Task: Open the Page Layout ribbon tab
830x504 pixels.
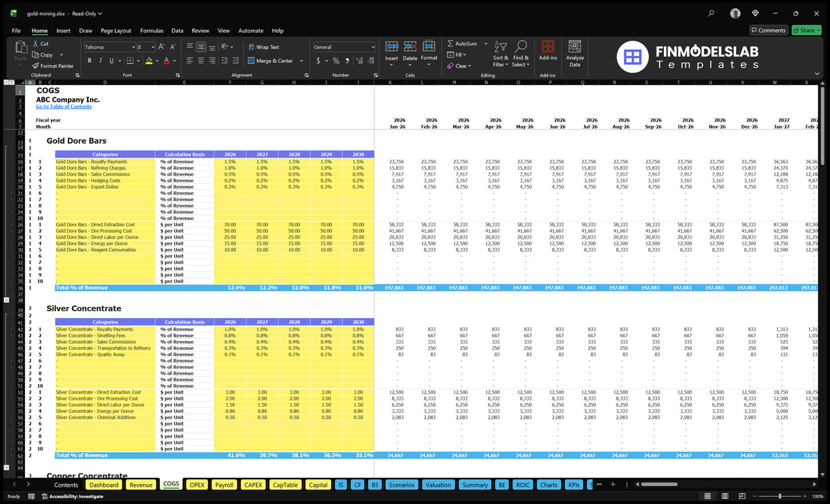Action: tap(116, 30)
